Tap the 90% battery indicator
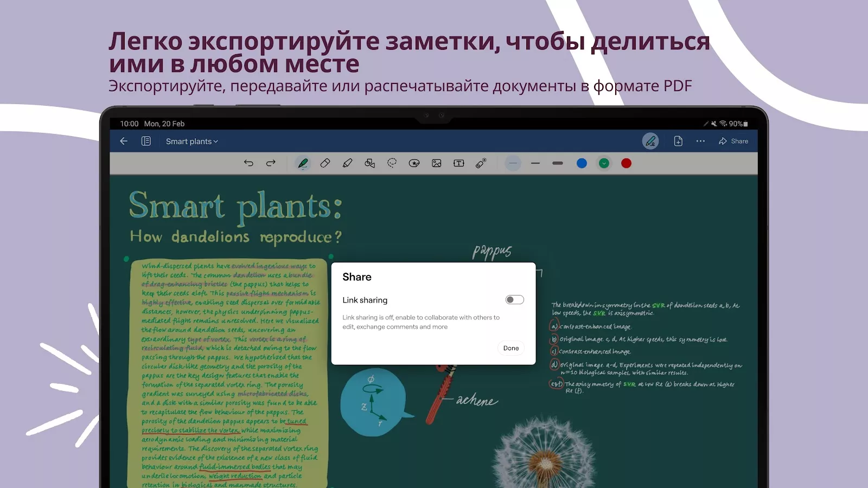Screen dimensions: 868x488 pos(738,124)
